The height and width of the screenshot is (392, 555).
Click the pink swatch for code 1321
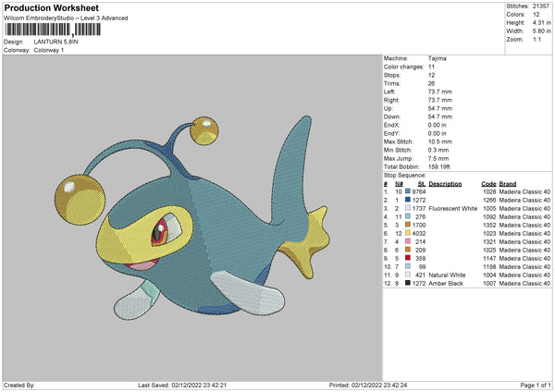(407, 239)
